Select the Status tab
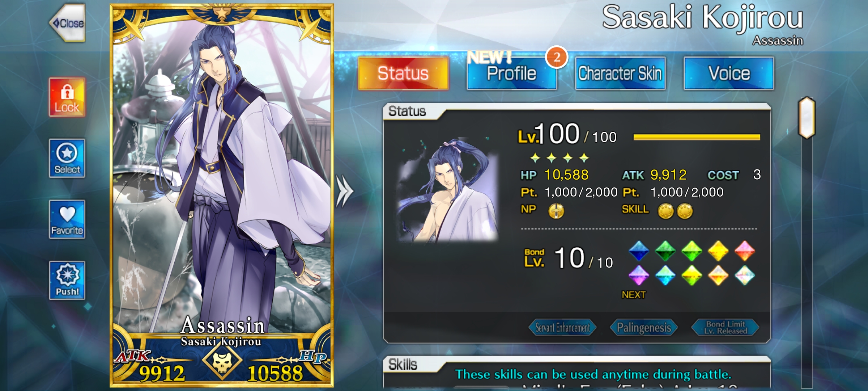This screenshot has height=391, width=868. [x=403, y=73]
